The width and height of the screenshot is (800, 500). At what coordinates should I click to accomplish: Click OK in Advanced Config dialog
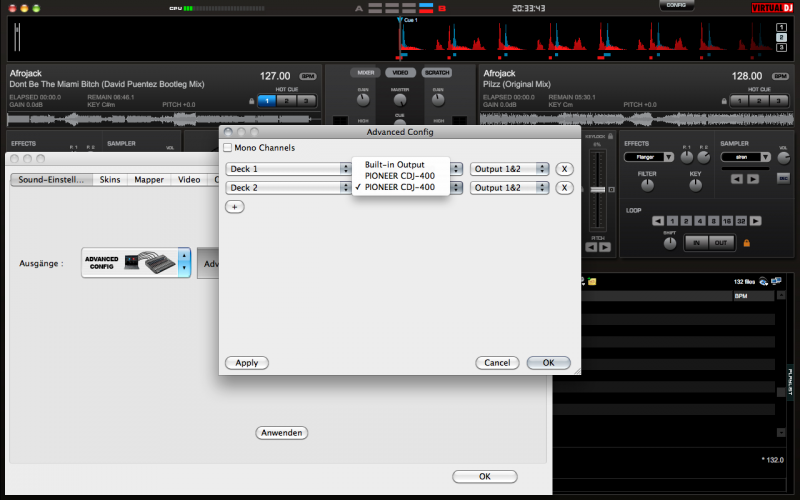click(548, 363)
